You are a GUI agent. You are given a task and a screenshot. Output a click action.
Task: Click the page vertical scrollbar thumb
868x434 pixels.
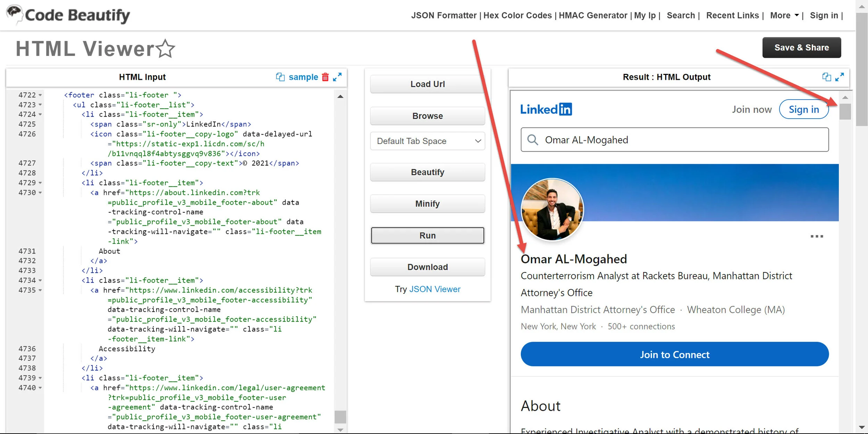pos(862,69)
